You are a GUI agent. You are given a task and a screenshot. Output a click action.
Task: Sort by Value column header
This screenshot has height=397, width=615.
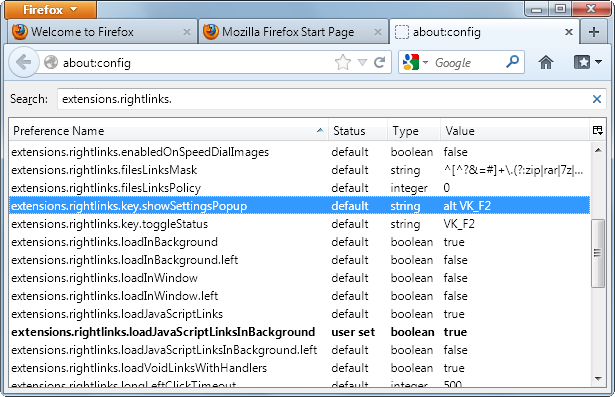(515, 131)
